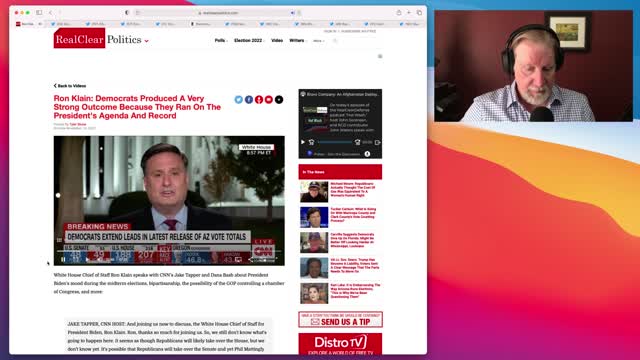Screen dimensions: 640x360
Task: Click the RealClear logo
Action: click(79, 38)
